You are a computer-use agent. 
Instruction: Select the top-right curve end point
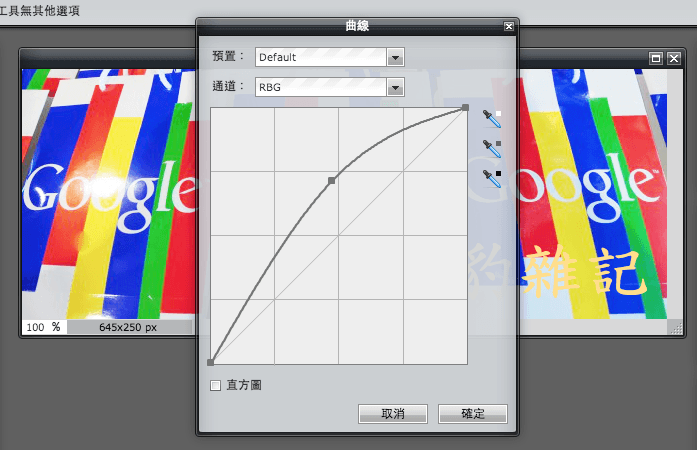coord(466,107)
